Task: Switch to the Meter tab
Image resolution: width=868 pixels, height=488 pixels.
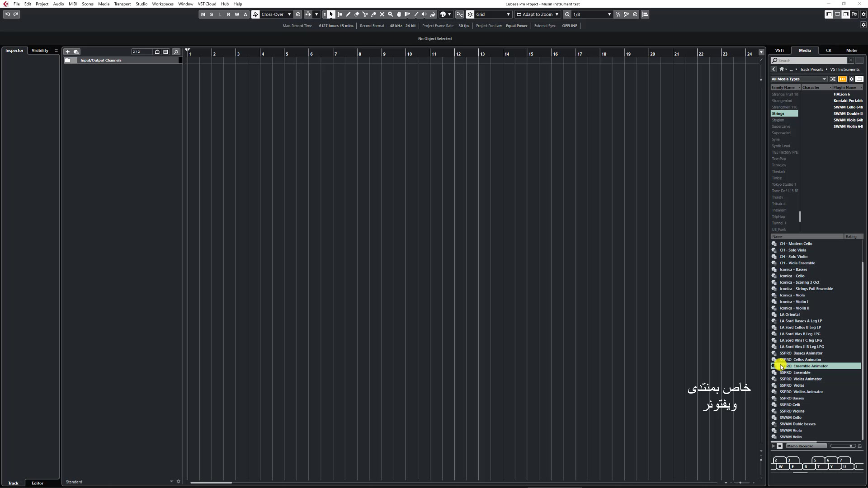Action: 852,51
